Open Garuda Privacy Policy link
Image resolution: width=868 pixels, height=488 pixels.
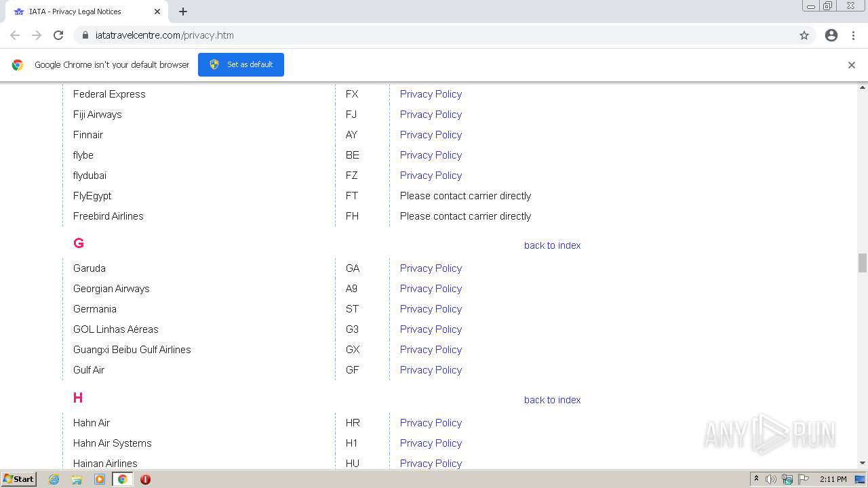[x=431, y=268]
